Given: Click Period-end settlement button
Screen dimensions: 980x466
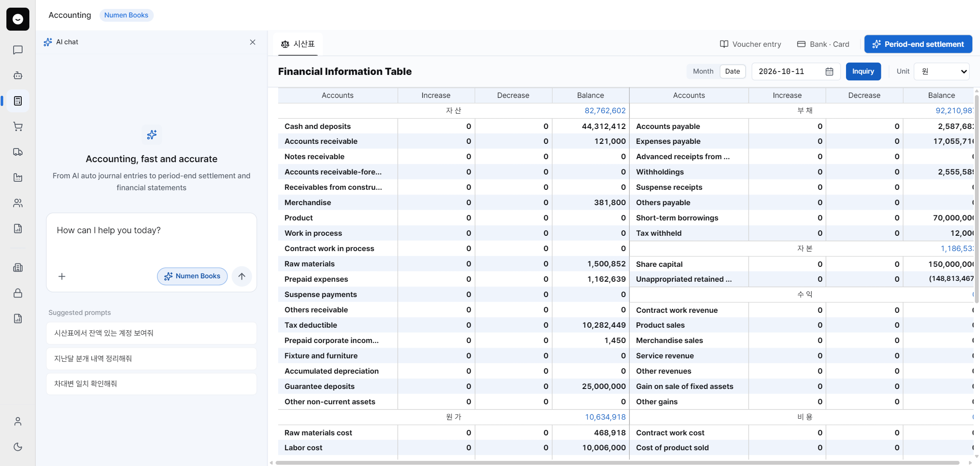Looking at the screenshot, I should pos(918,44).
